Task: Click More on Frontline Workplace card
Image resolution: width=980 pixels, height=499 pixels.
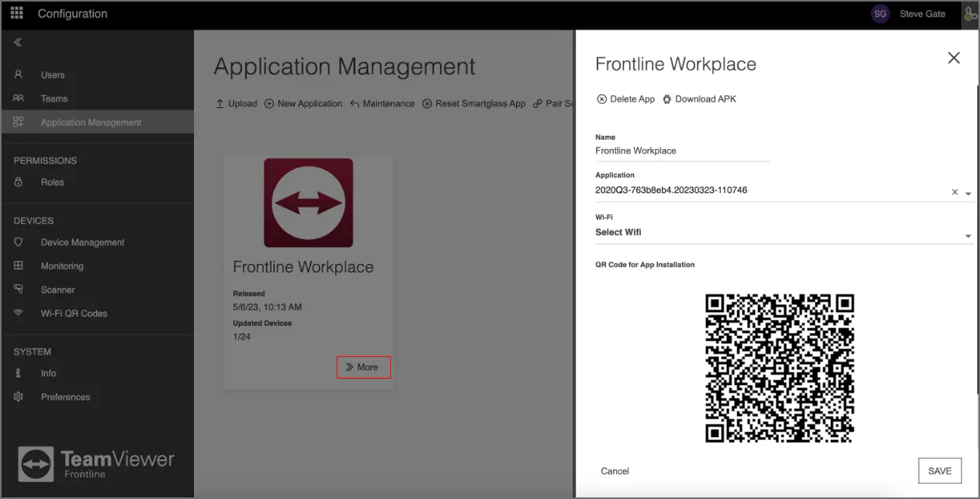Action: 363,367
